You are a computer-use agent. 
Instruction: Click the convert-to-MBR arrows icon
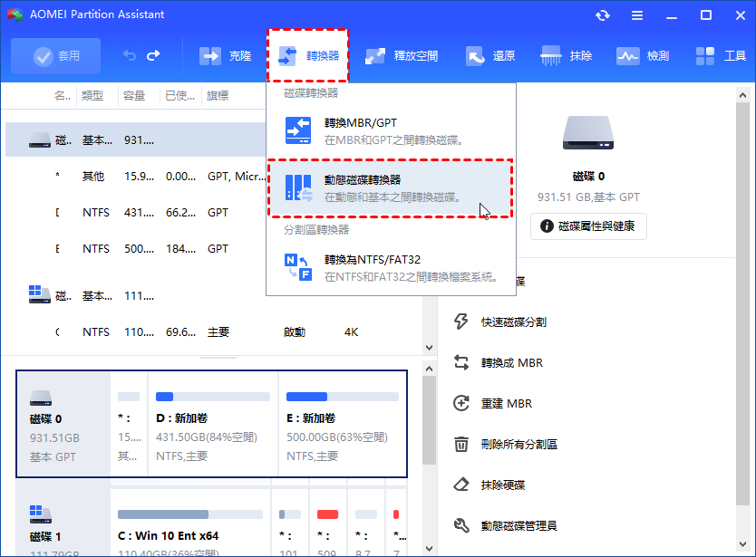pos(460,362)
